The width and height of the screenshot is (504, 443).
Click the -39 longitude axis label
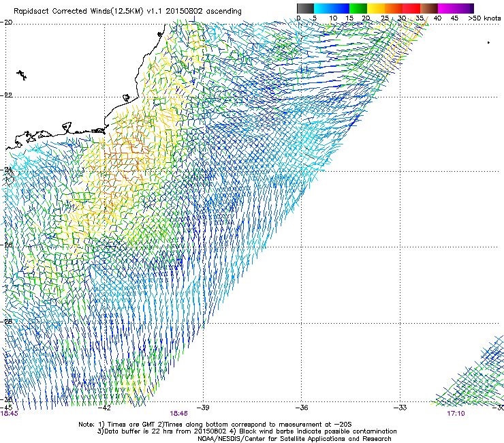pos(203,408)
